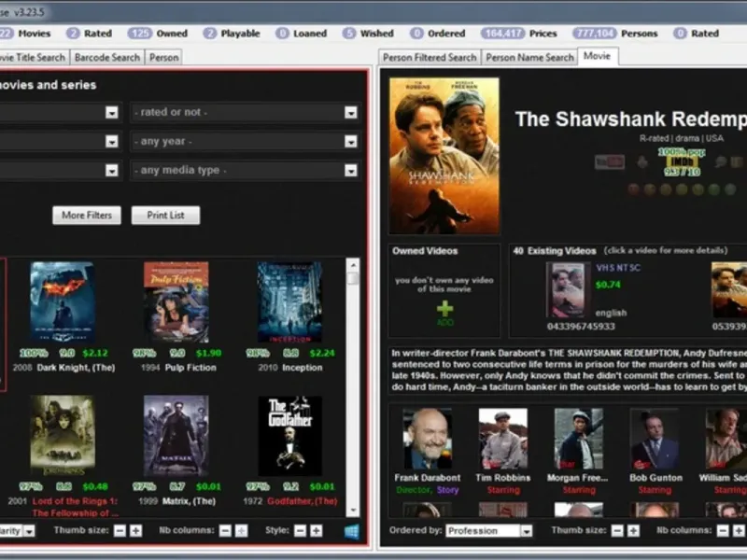Click the Print List button
The width and height of the screenshot is (747, 560).
tap(165, 216)
